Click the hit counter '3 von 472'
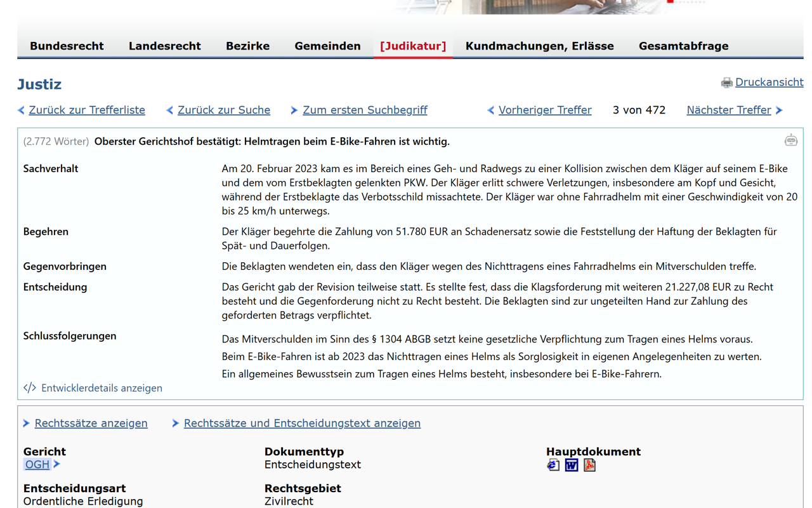The width and height of the screenshot is (812, 508). tap(639, 110)
